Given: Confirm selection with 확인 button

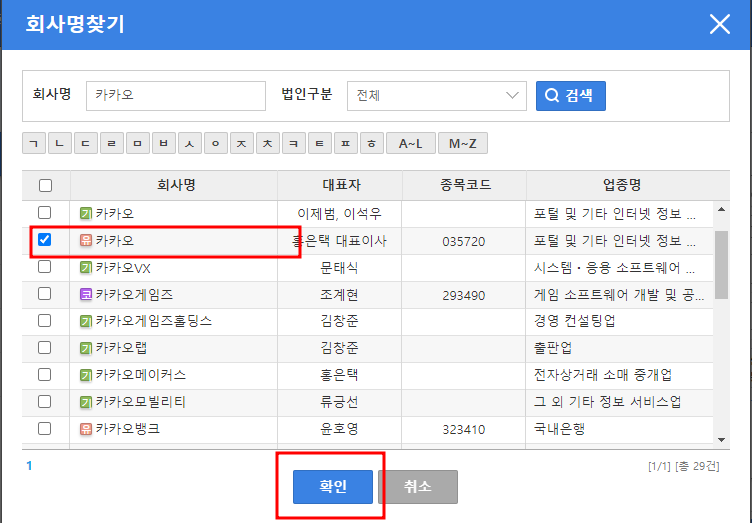Looking at the screenshot, I should pyautogui.click(x=333, y=487).
